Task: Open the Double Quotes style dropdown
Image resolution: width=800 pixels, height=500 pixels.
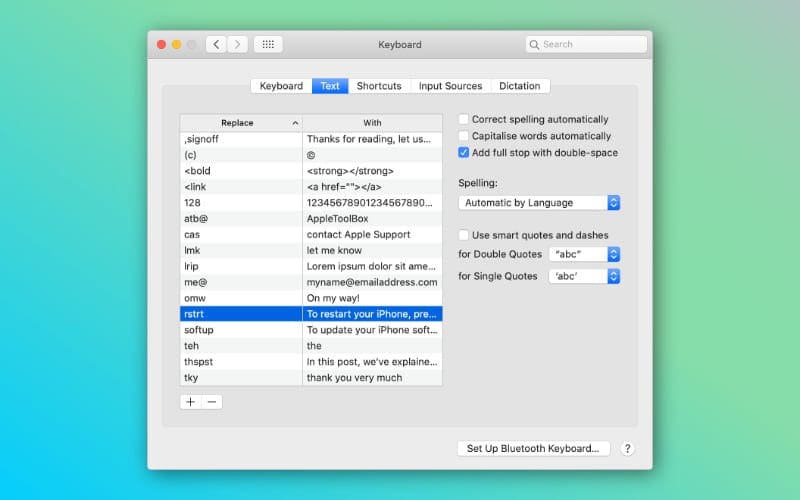Action: point(584,254)
